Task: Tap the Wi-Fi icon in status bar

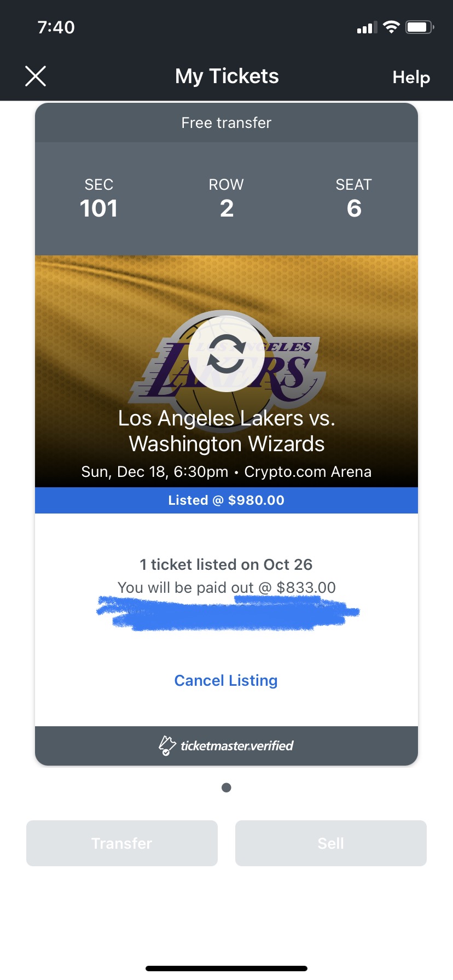Action: pos(391,27)
